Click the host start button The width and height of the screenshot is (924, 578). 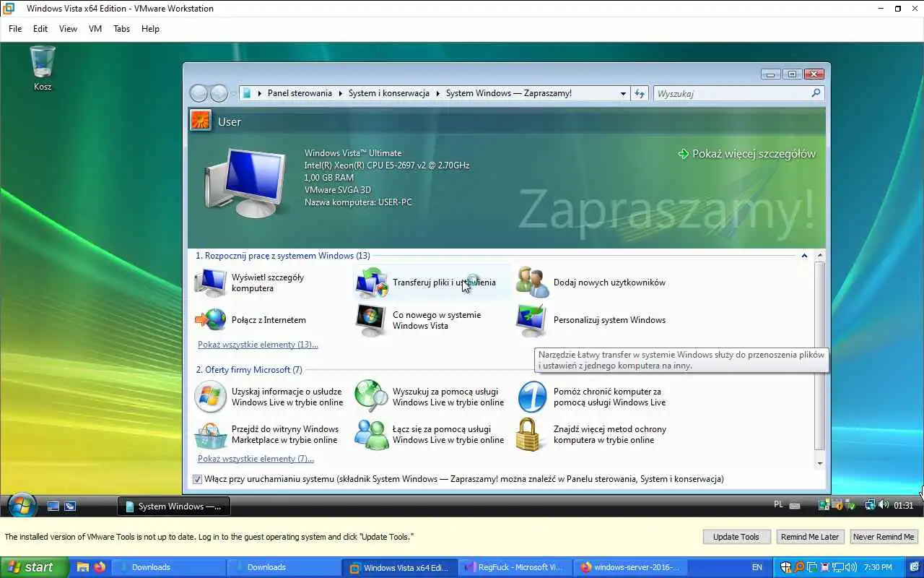pos(34,567)
